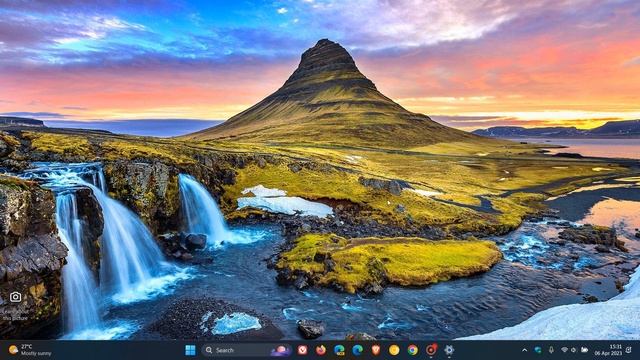Open the Windows Start menu

(x=190, y=350)
